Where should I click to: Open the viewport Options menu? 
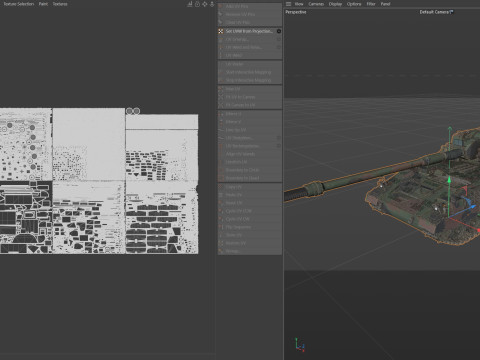point(354,4)
